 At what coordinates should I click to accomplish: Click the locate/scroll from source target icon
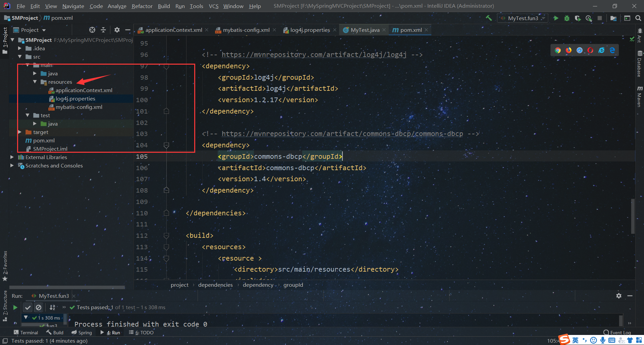[92, 30]
